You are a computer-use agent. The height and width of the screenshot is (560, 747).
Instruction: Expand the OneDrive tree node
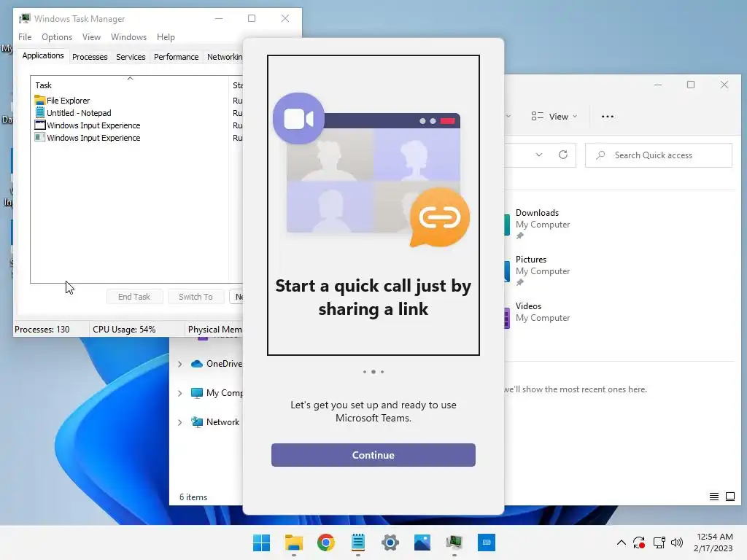pos(180,364)
